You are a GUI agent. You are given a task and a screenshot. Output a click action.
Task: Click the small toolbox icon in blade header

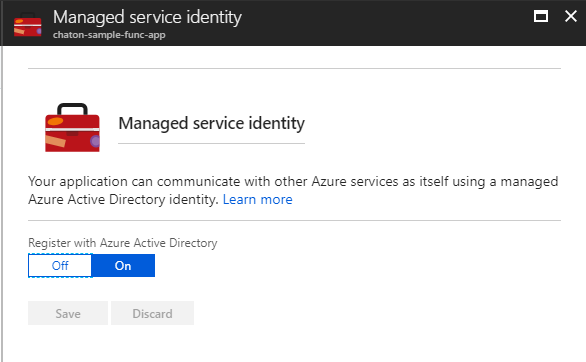click(27, 24)
